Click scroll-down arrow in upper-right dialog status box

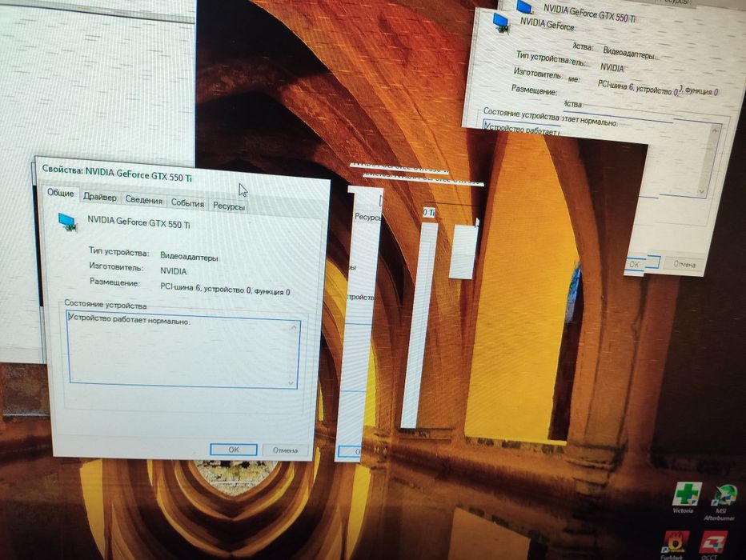(x=702, y=191)
